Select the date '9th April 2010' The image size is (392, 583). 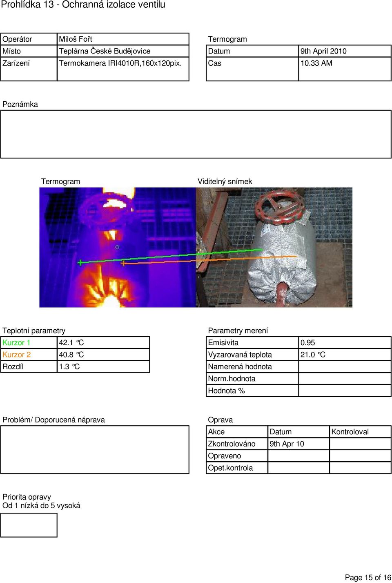323,51
